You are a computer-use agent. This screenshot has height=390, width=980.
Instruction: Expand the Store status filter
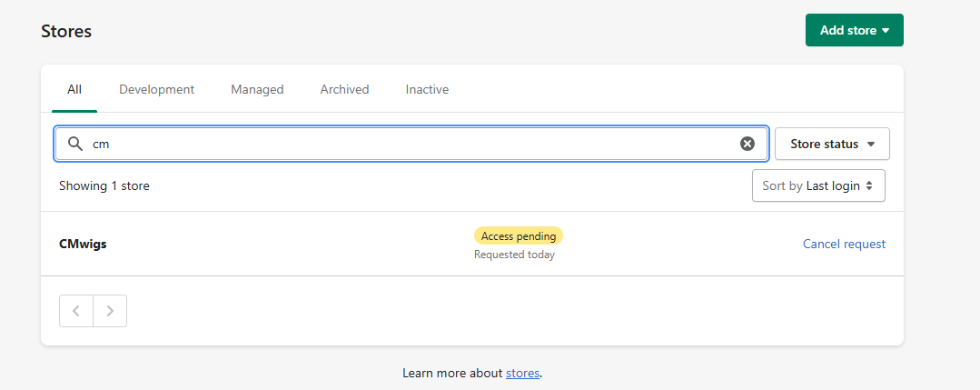pos(832,144)
